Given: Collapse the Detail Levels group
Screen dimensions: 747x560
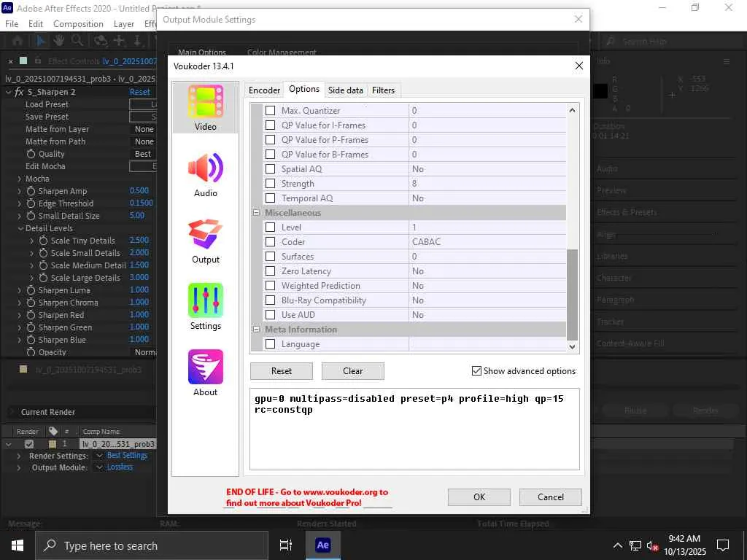Looking at the screenshot, I should pyautogui.click(x=20, y=228).
